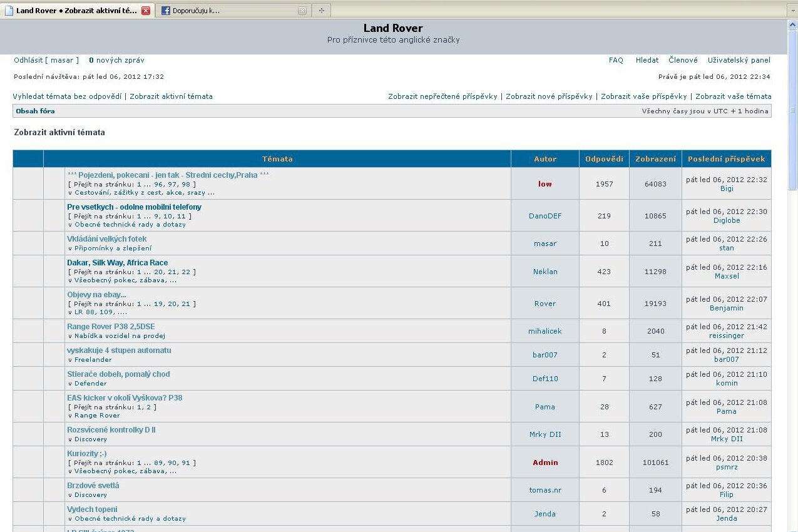Open author profile DanoDEF

(x=545, y=216)
